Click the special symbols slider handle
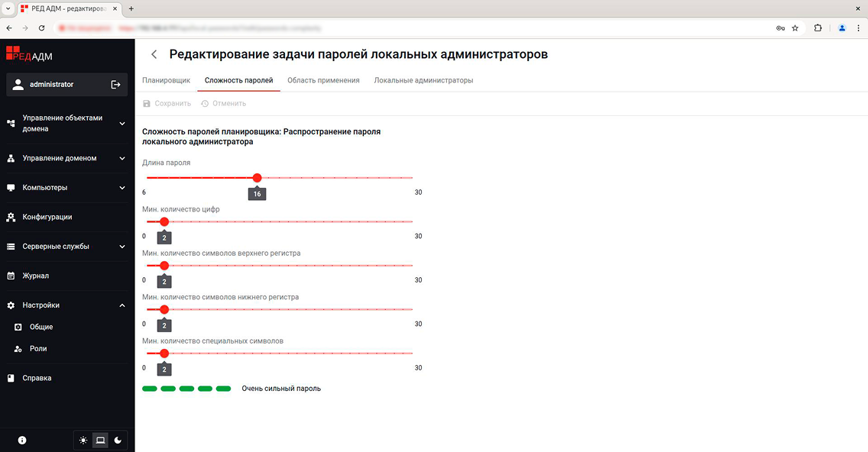 point(164,353)
